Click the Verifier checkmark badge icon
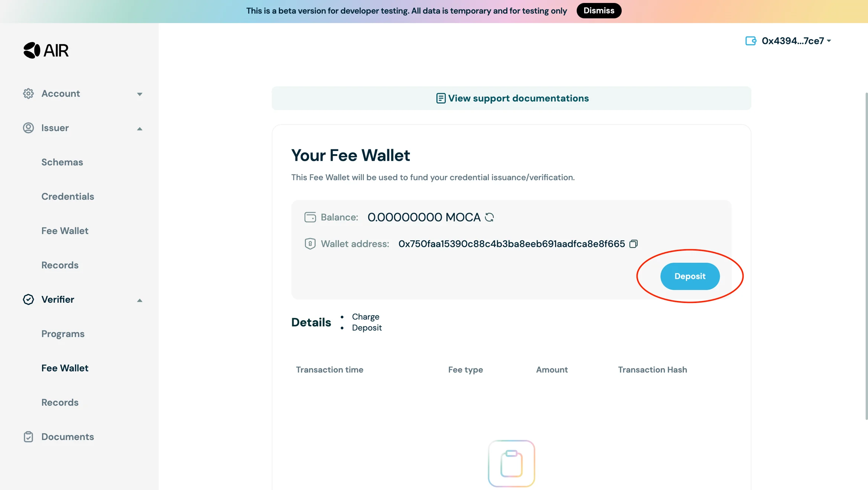The width and height of the screenshot is (868, 490). pos(28,299)
